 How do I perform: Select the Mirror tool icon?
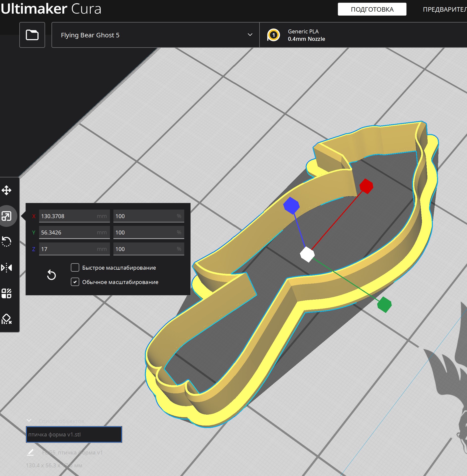6,268
